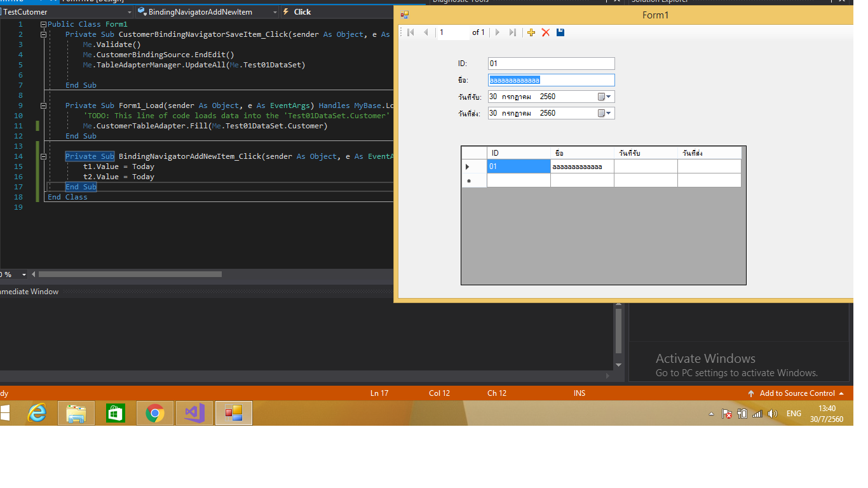Viewport: 868px width, 488px height.
Task: Click the ชื่อ column header in grid
Action: click(582, 153)
